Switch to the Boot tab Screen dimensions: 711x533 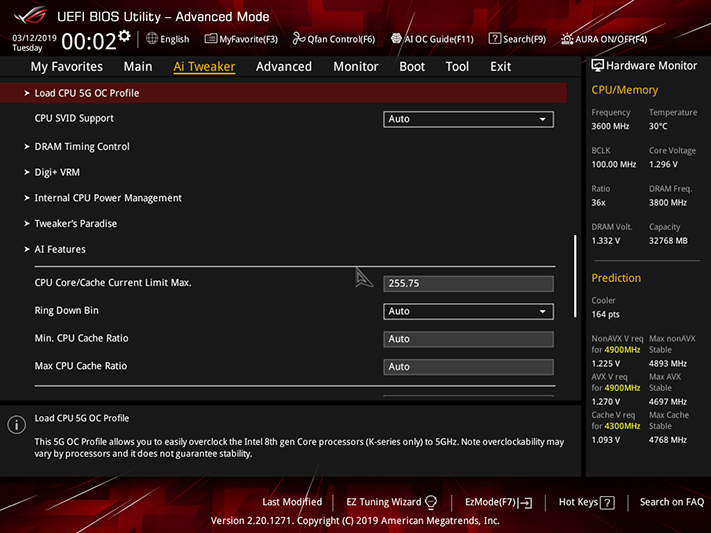point(412,67)
